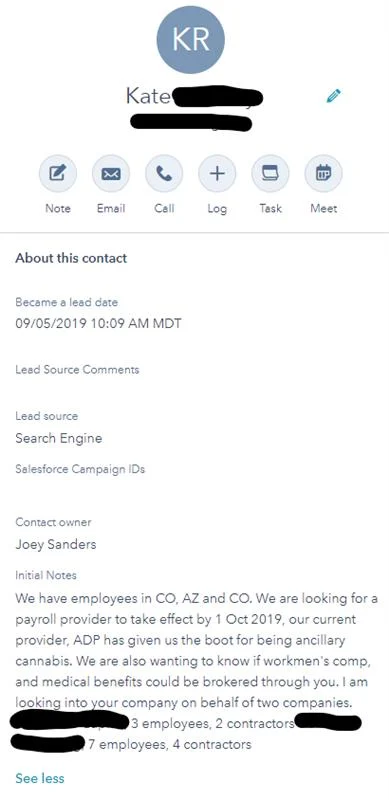Select the Lead Source Comments field
Image resolution: width=389 pixels, height=800 pixels.
77,369
